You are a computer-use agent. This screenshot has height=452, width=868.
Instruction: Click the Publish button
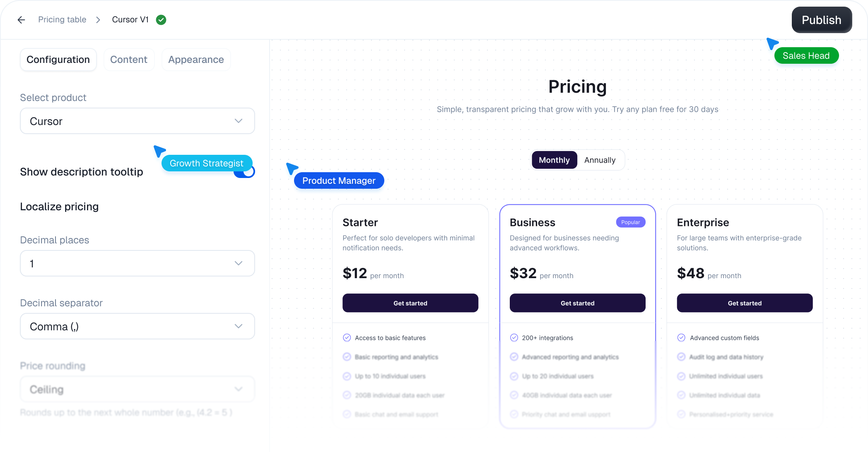click(x=821, y=19)
